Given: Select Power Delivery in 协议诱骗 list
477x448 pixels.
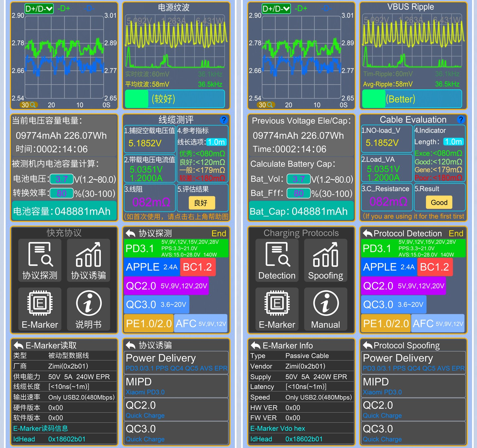Looking at the screenshot, I should click(x=177, y=362).
